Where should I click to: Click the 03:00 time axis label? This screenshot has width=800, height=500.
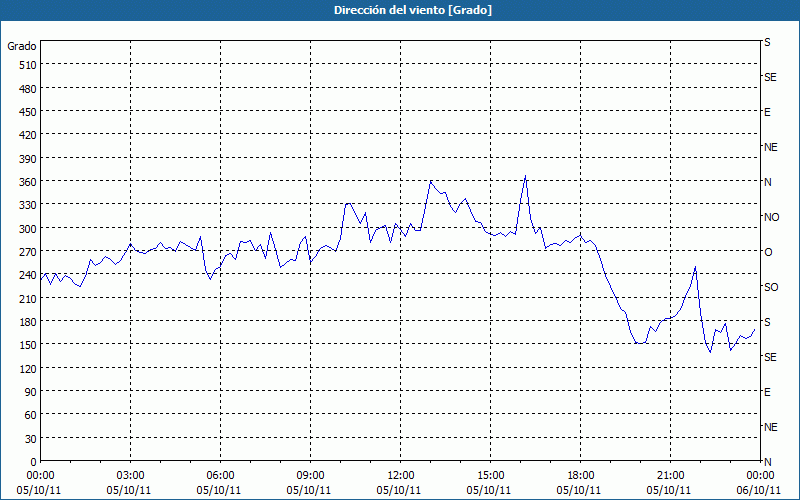(x=131, y=476)
